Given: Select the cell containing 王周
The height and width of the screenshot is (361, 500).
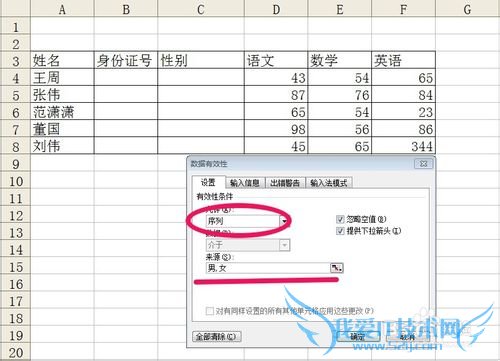Looking at the screenshot, I should (x=62, y=77).
